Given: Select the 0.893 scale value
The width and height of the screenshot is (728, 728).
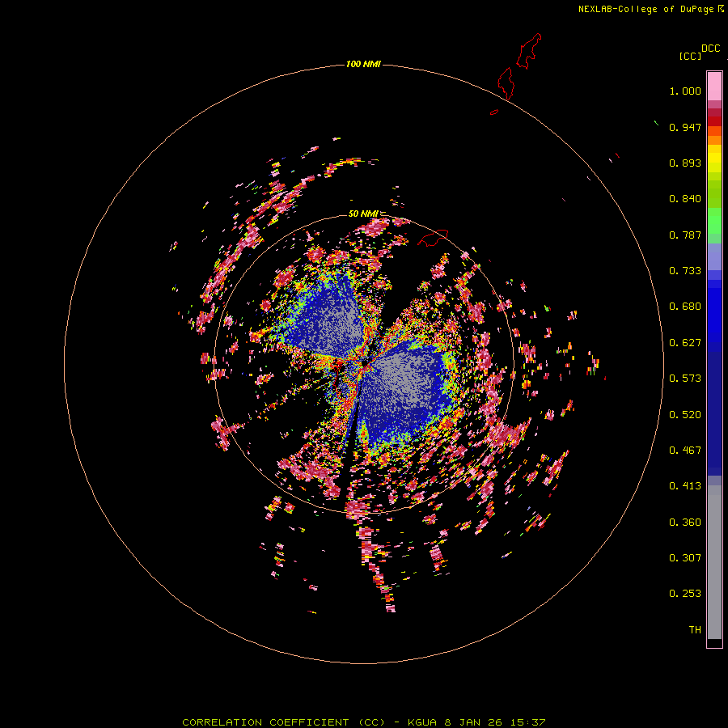Looking at the screenshot, I should (685, 163).
